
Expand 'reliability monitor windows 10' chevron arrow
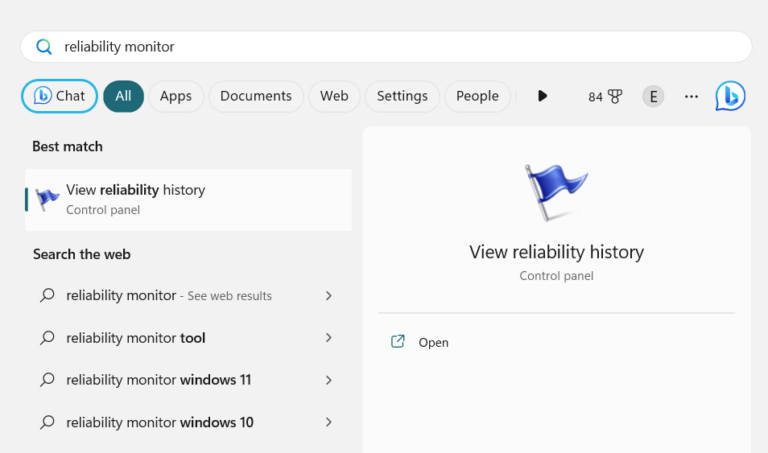tap(328, 422)
